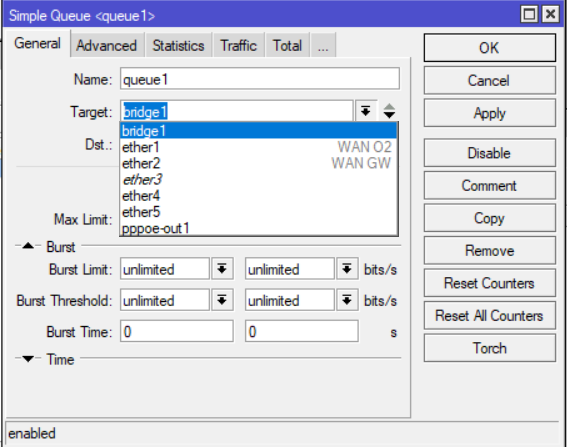Viewport: 567px width, 447px height.
Task: Click the first Burst Time input field
Action: (177, 331)
